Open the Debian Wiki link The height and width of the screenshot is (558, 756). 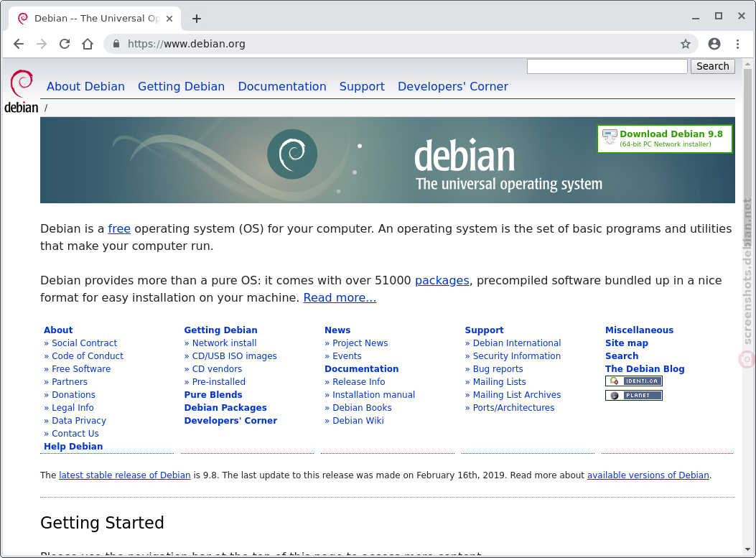358,421
